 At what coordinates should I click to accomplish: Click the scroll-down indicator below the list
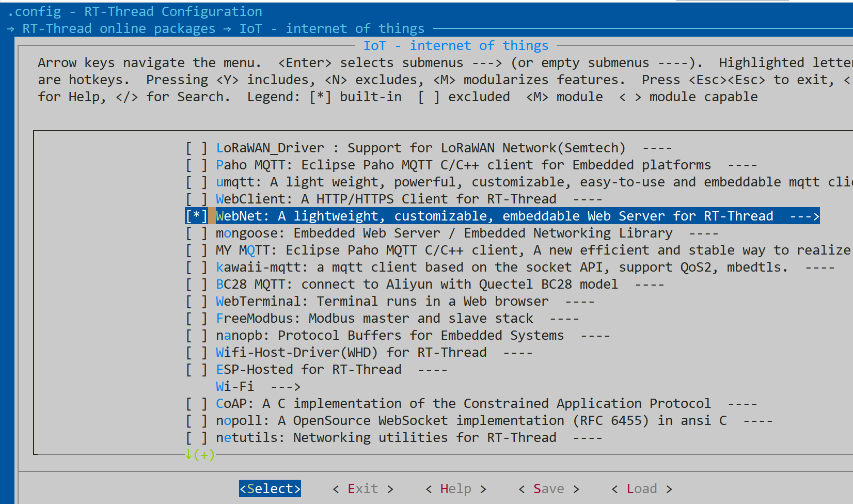200,455
